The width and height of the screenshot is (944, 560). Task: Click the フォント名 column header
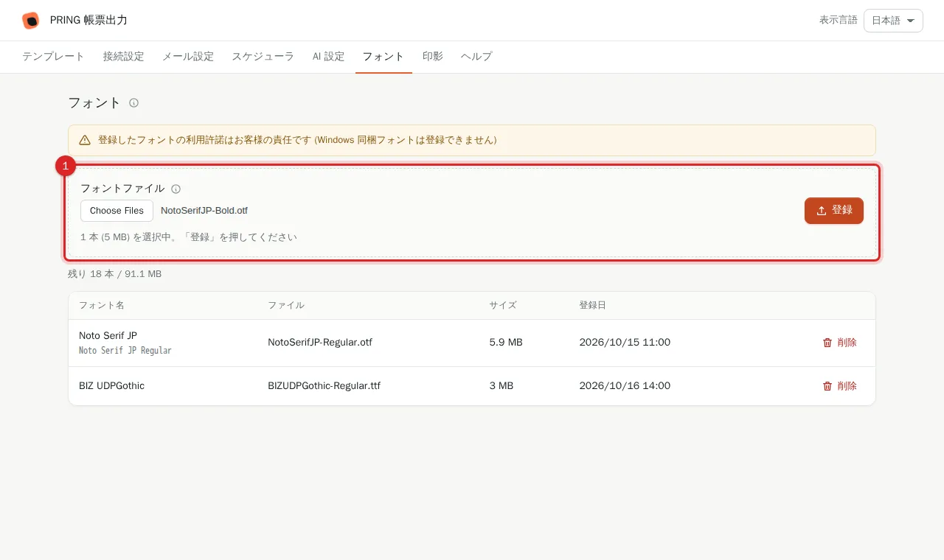click(102, 306)
